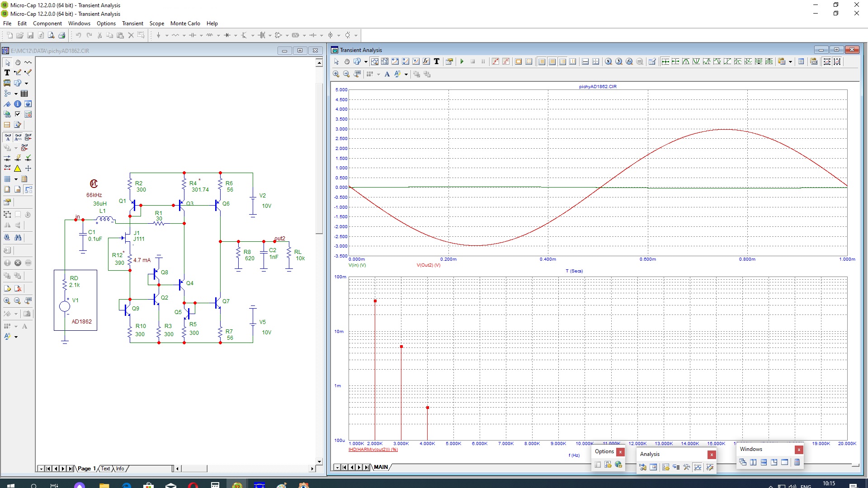The height and width of the screenshot is (488, 868).
Task: Open the Monte Carlo menu
Action: (x=185, y=23)
